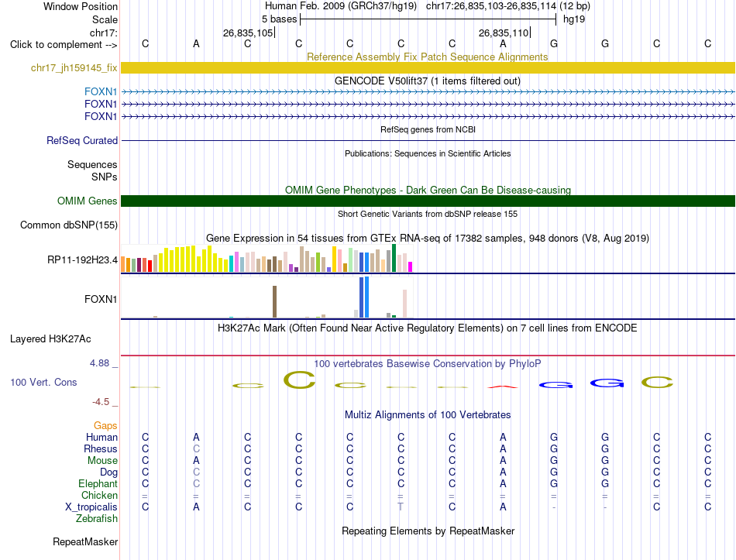The image size is (736, 560).
Task: Click the Rhesus species label
Action: tap(101, 448)
